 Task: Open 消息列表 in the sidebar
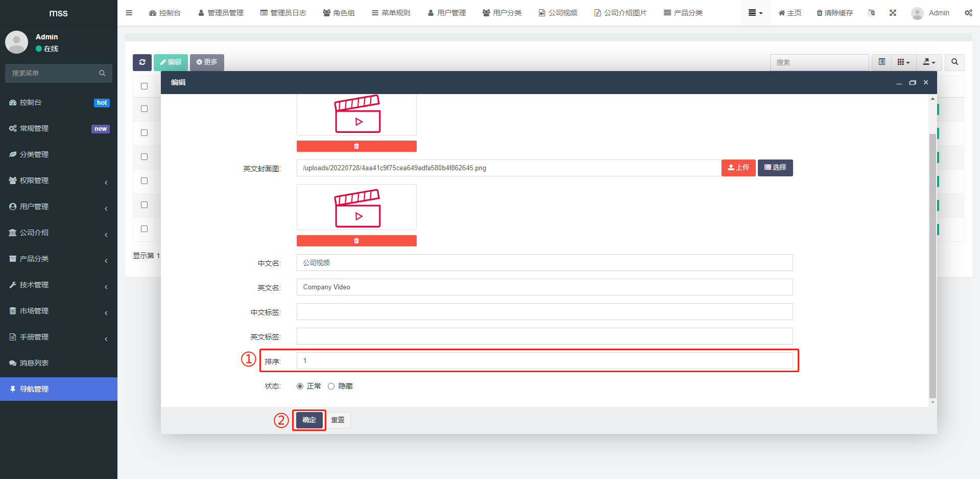(x=34, y=363)
